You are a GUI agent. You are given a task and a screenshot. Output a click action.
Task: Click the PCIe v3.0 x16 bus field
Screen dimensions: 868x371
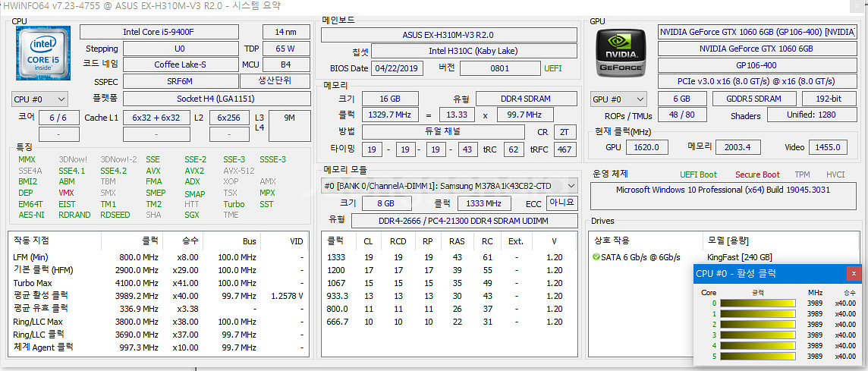pos(756,81)
